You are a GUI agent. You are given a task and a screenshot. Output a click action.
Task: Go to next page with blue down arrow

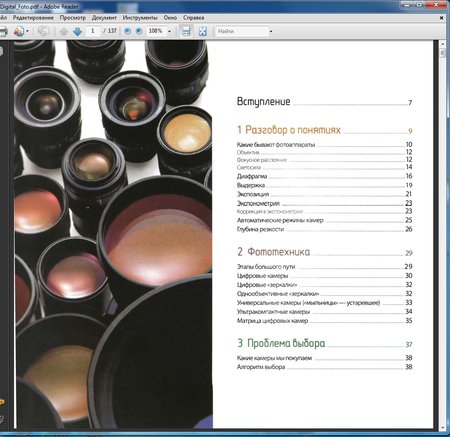(x=77, y=31)
